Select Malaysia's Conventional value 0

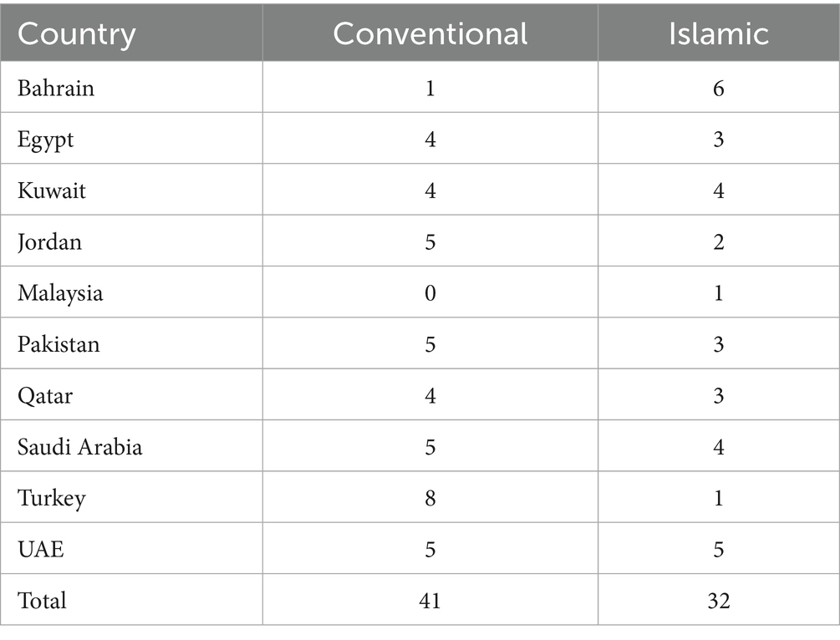[x=430, y=293]
